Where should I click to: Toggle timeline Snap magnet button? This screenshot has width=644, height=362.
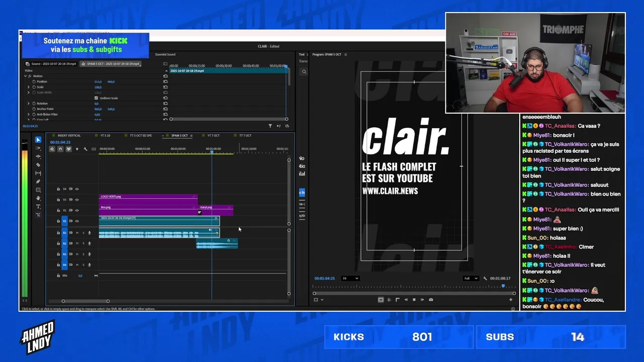pyautogui.click(x=60, y=149)
